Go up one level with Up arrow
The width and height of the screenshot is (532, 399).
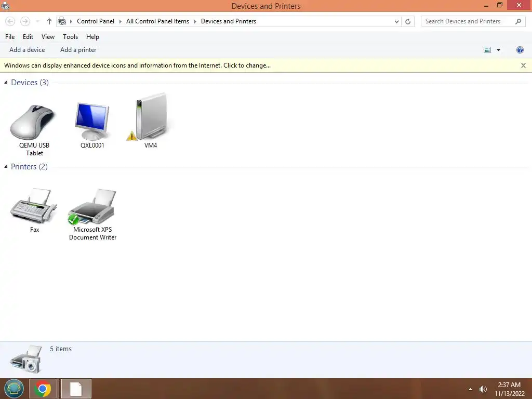coord(49,21)
